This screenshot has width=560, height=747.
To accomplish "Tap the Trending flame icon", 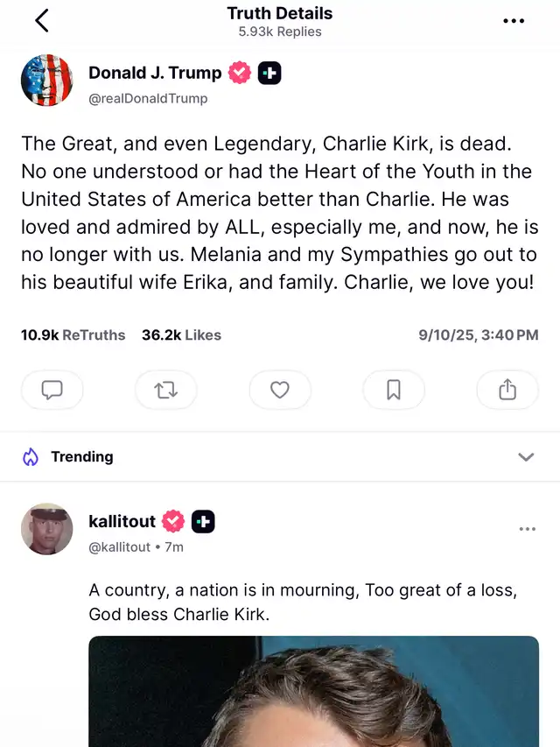I will (31, 457).
